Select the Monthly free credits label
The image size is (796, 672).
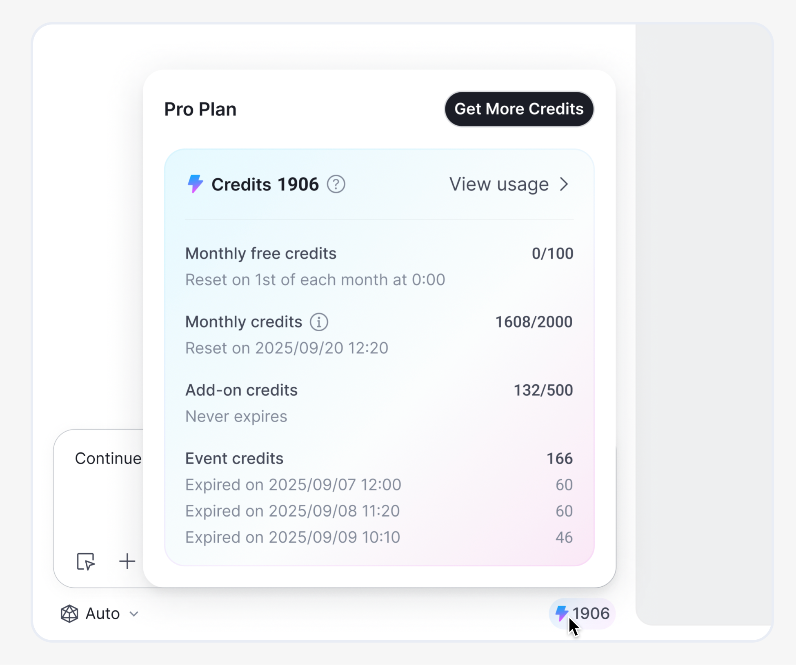(x=260, y=253)
